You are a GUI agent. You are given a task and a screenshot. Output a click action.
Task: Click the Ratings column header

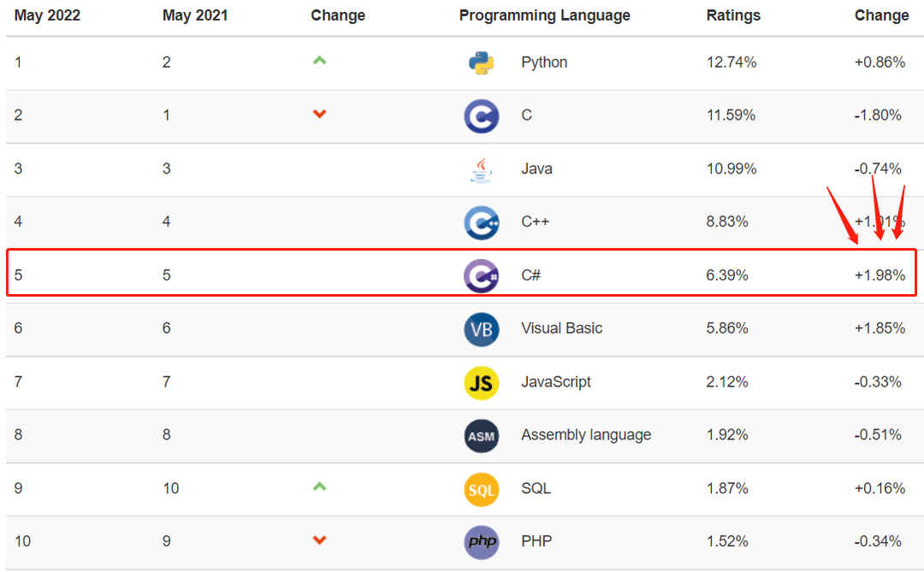point(733,15)
